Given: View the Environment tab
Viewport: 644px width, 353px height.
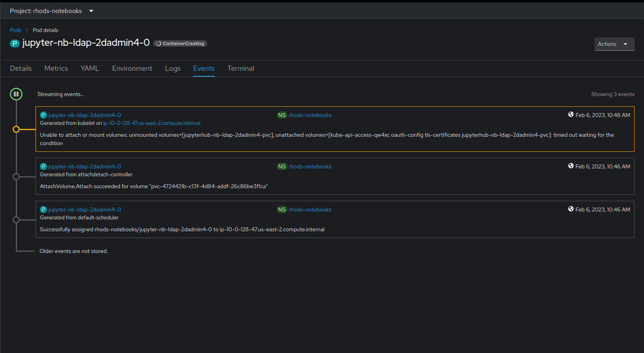Looking at the screenshot, I should pos(132,68).
